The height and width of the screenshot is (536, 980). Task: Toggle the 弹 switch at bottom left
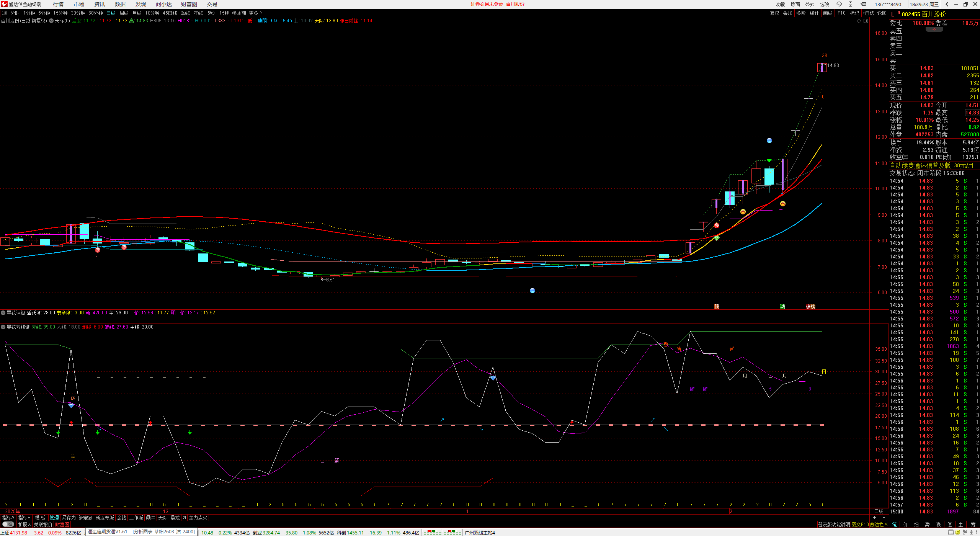pyautogui.click(x=8, y=524)
